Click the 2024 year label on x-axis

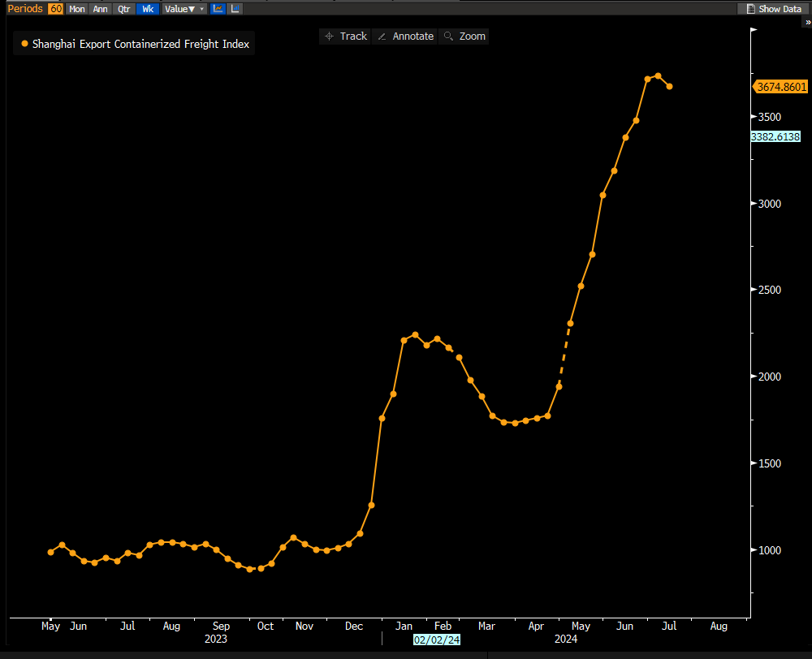click(x=566, y=639)
